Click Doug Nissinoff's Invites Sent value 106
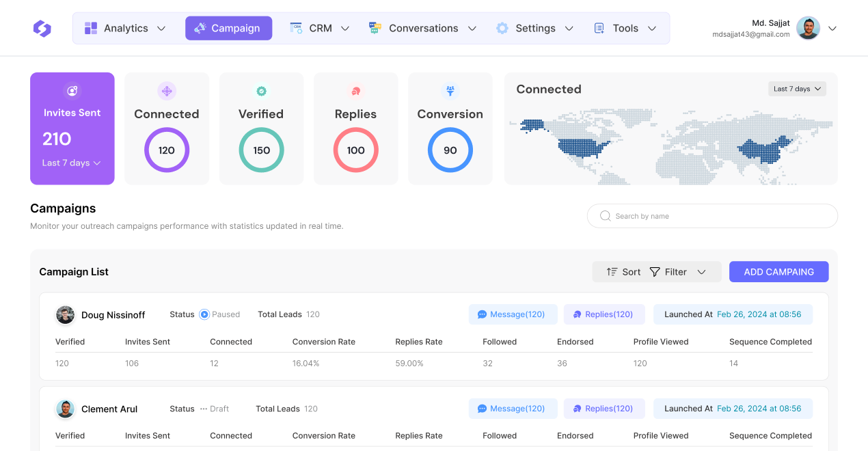The width and height of the screenshot is (868, 451). (132, 364)
